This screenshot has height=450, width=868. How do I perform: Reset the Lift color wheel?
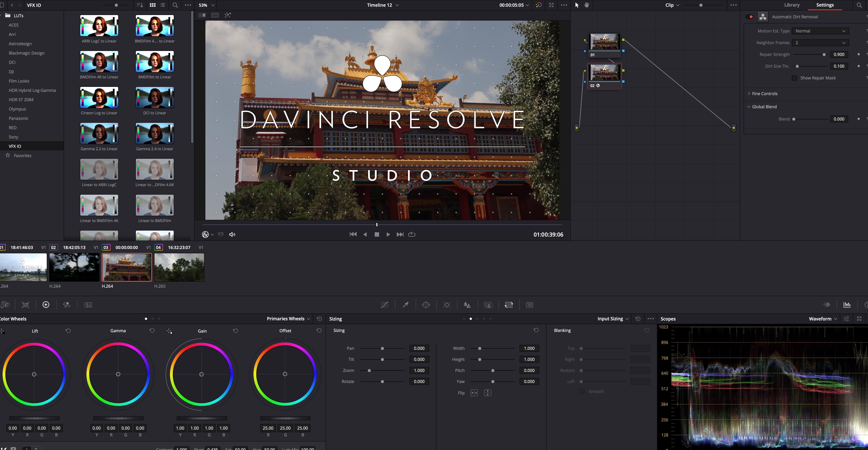[x=68, y=331]
